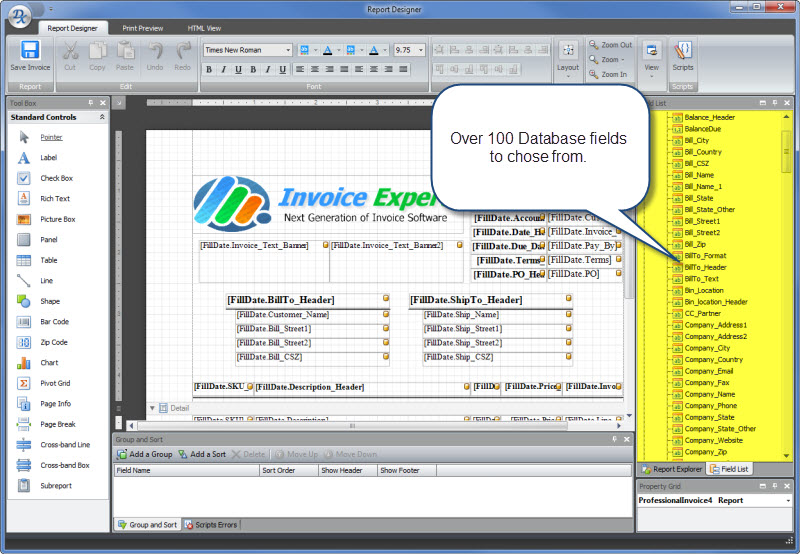The image size is (800, 554).
Task: Select Company_Name field in Field List
Action: [x=710, y=394]
